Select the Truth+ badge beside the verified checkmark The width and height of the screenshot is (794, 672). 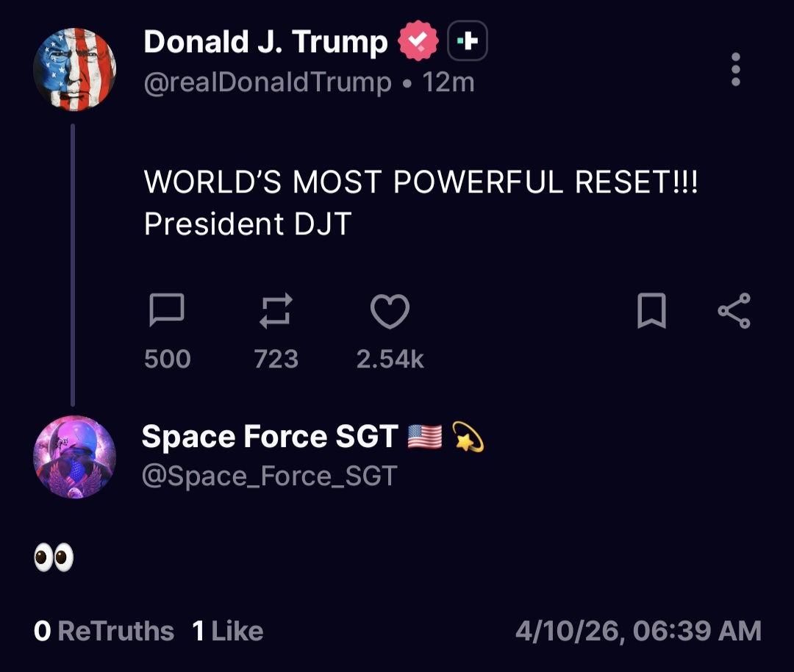[x=468, y=40]
